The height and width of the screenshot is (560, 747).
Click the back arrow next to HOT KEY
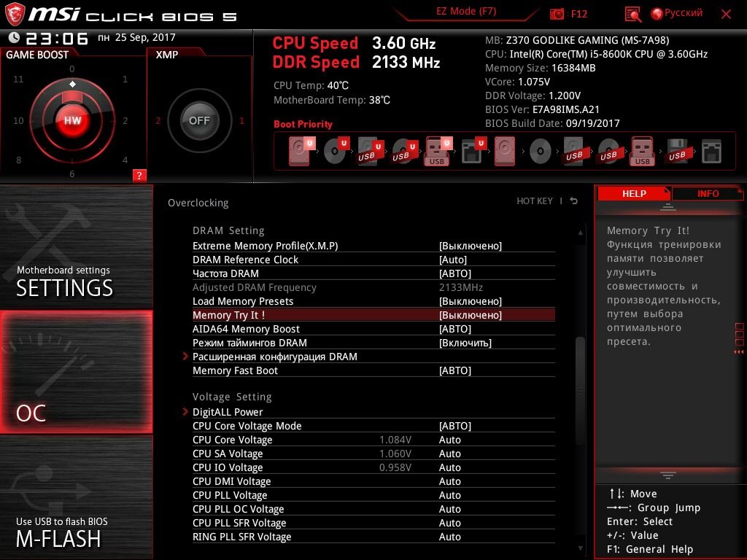[574, 201]
